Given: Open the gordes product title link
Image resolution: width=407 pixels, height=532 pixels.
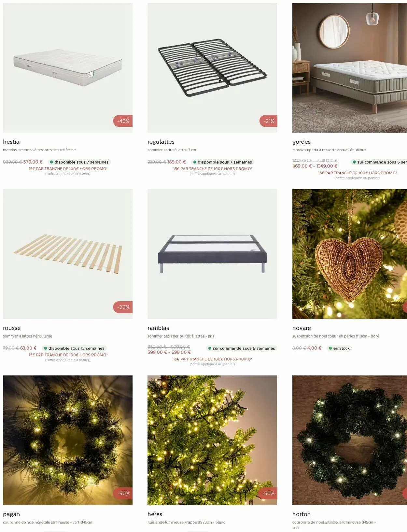Looking at the screenshot, I should [x=302, y=142].
